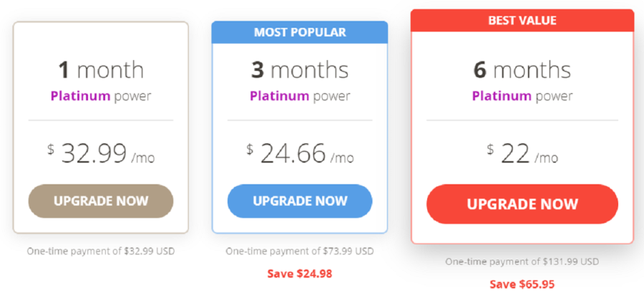
Task: Click Platinum power under 1 month
Action: click(101, 96)
